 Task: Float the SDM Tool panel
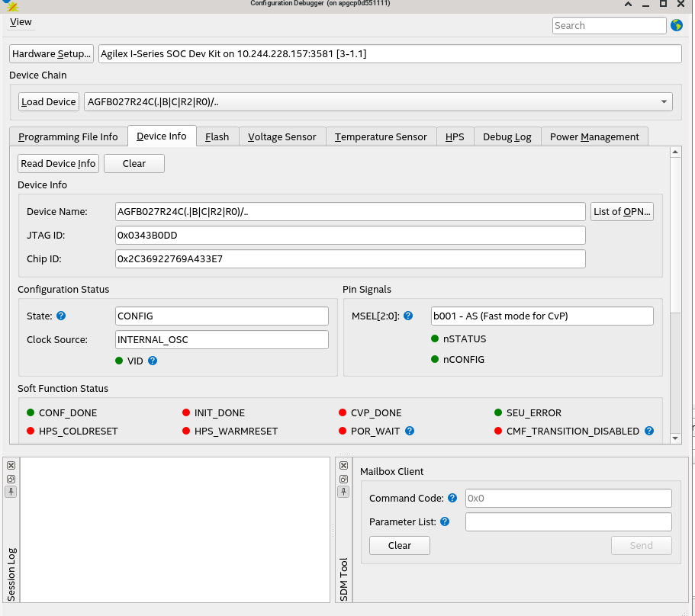pos(343,479)
